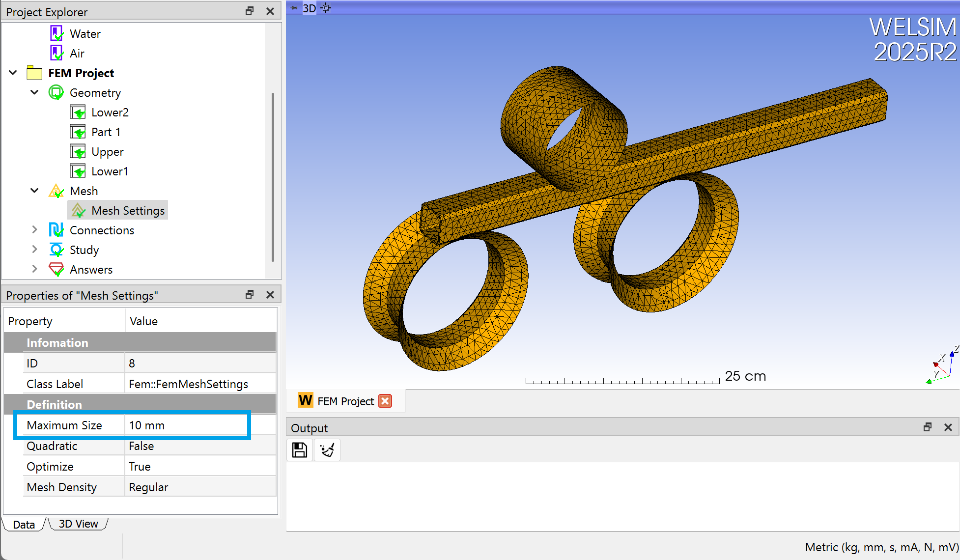960x560 pixels.
Task: Click the coordinate origin icon in viewport toolbar
Action: (325, 8)
